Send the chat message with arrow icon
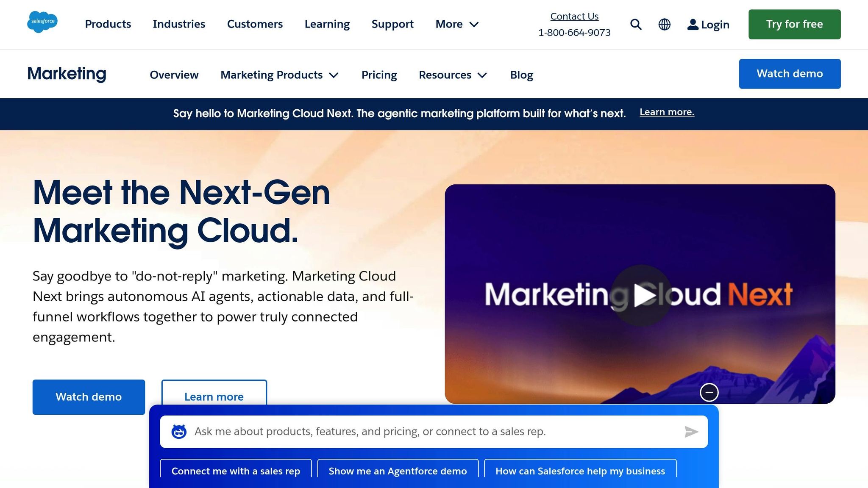The height and width of the screenshot is (488, 868). (691, 432)
